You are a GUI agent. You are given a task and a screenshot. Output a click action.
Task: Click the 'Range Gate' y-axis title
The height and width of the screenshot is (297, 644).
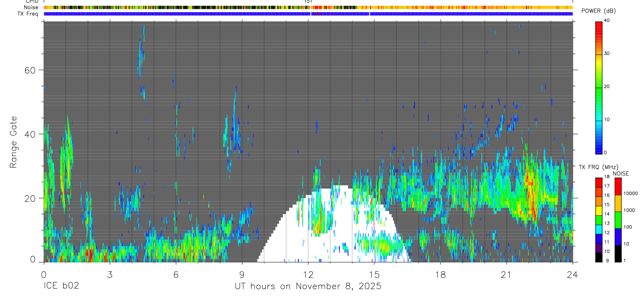click(14, 142)
